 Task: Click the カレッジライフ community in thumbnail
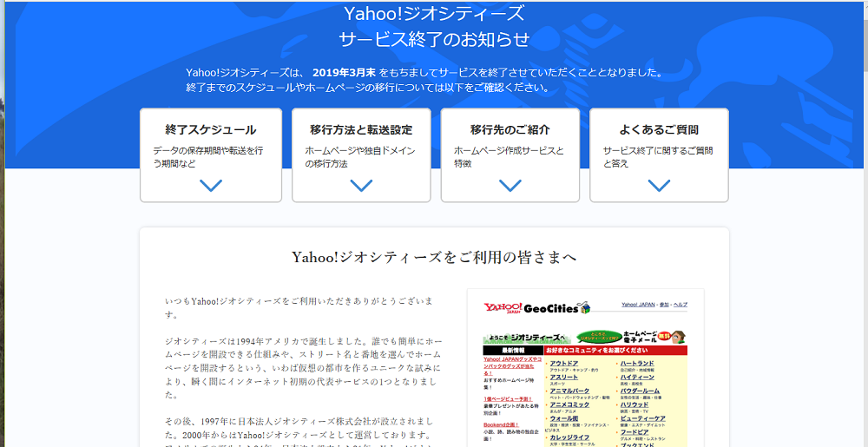569,437
